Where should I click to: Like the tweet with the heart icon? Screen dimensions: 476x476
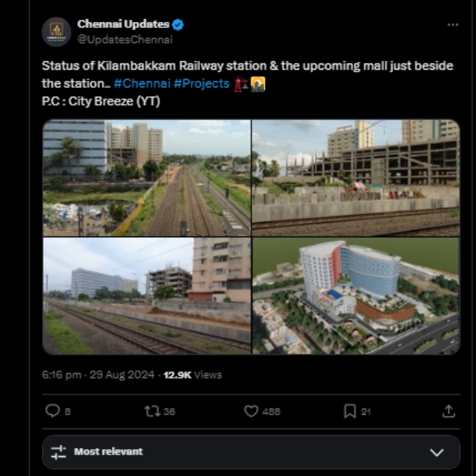[x=251, y=411]
